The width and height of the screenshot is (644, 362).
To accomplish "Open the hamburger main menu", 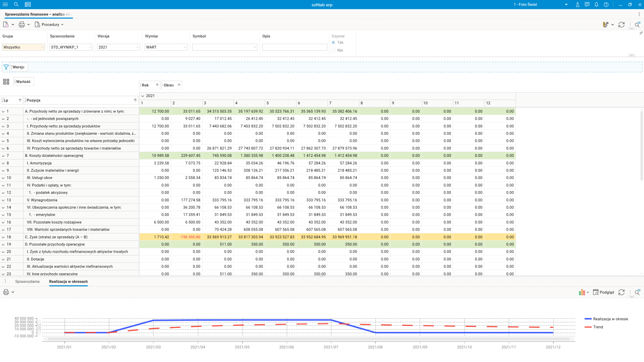I will click(5, 4).
